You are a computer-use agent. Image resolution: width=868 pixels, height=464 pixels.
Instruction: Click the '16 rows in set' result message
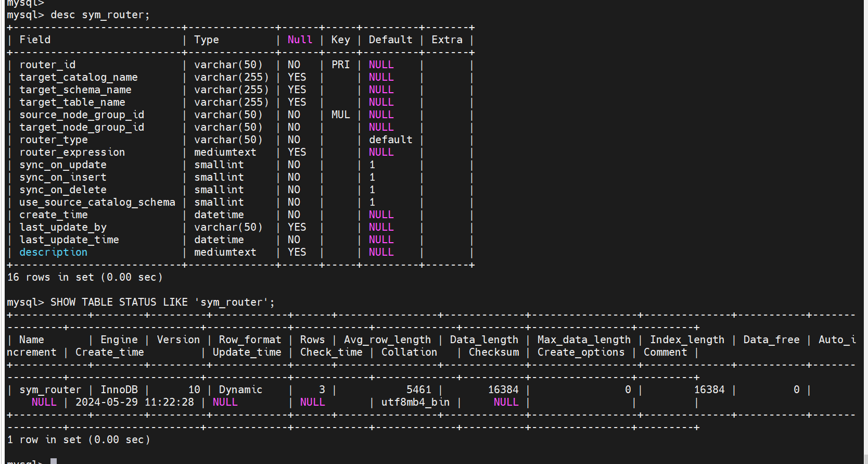(x=85, y=278)
